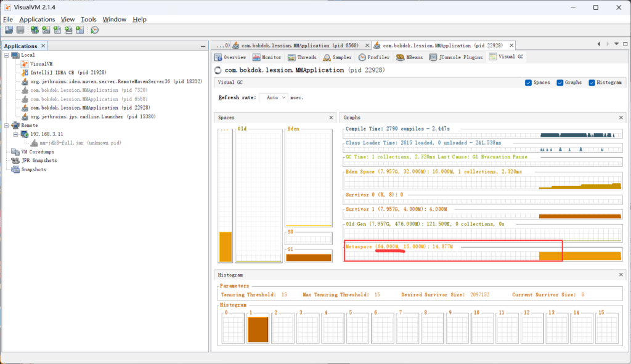Click the Metaspace graph label
The width and height of the screenshot is (631, 364).
[x=399, y=246]
